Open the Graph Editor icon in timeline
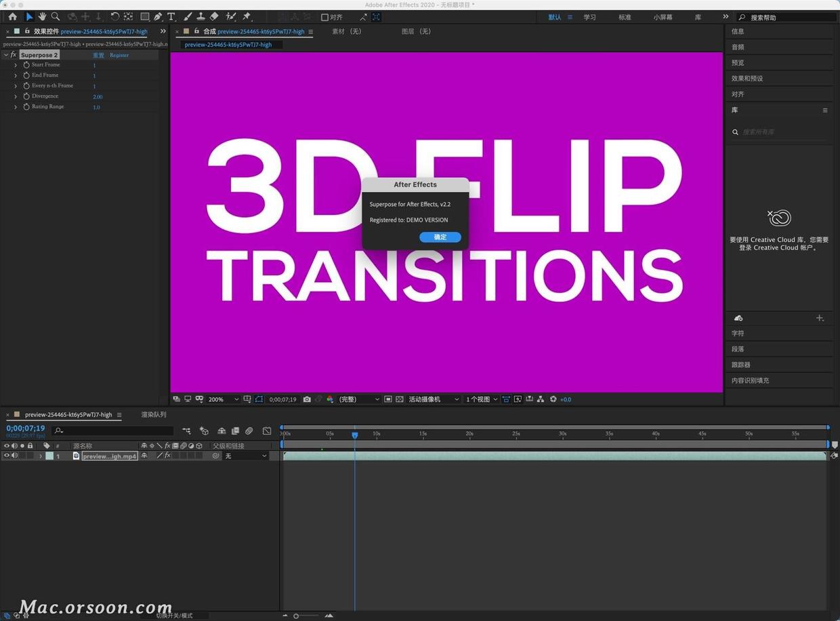The height and width of the screenshot is (621, 840). 267,430
